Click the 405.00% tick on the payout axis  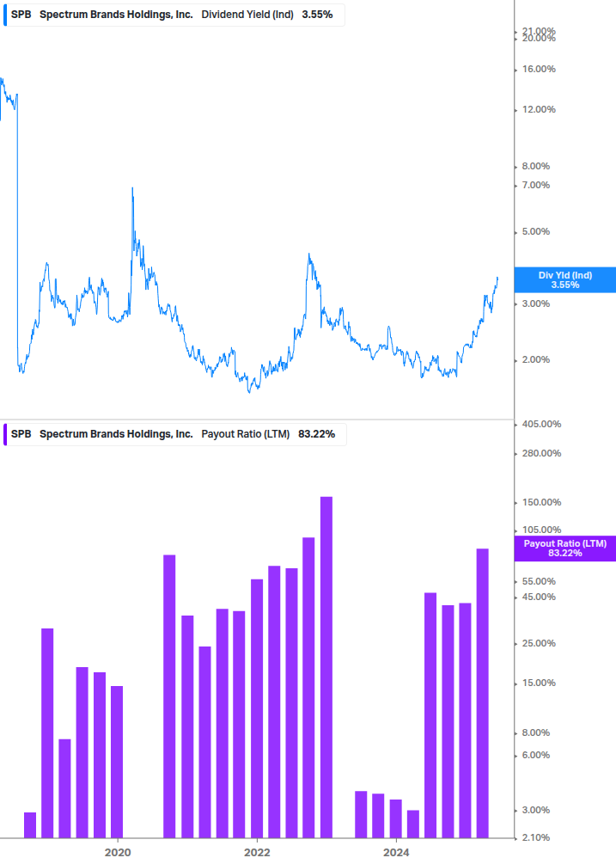coord(541,425)
